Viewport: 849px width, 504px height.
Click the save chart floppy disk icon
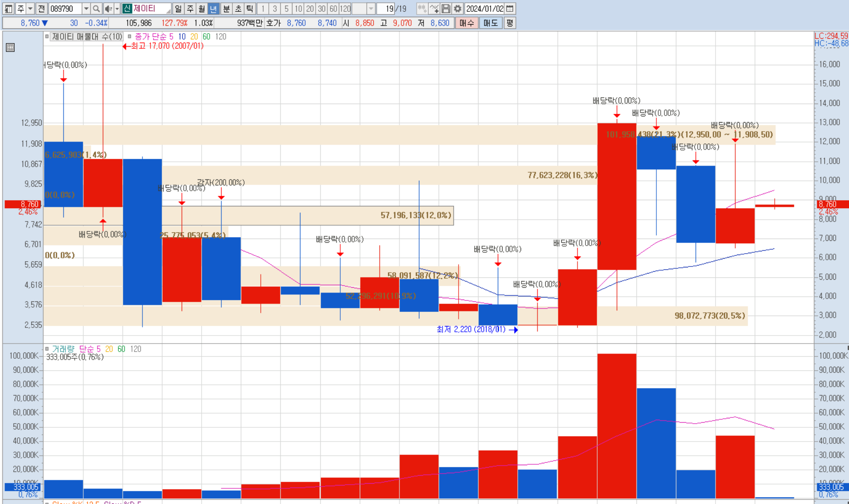[x=446, y=9]
